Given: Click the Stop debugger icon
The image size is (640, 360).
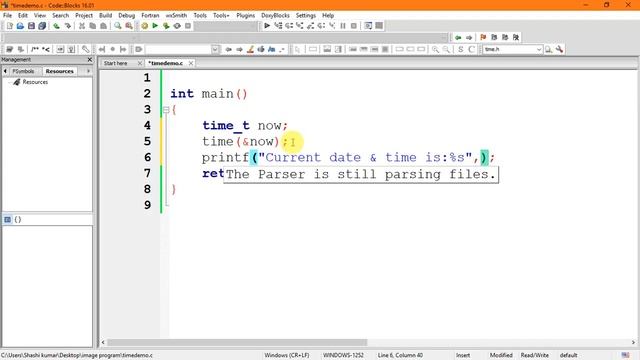Looking at the screenshot, I should click(354, 26).
